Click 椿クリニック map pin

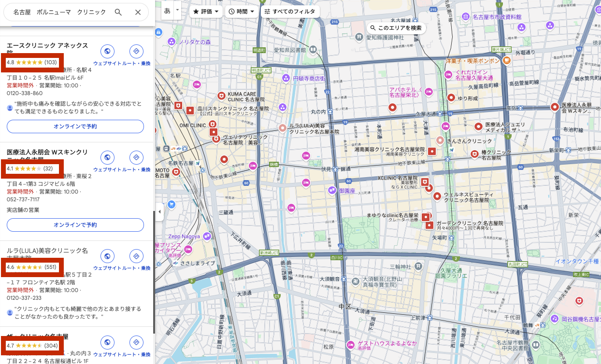coord(474,154)
